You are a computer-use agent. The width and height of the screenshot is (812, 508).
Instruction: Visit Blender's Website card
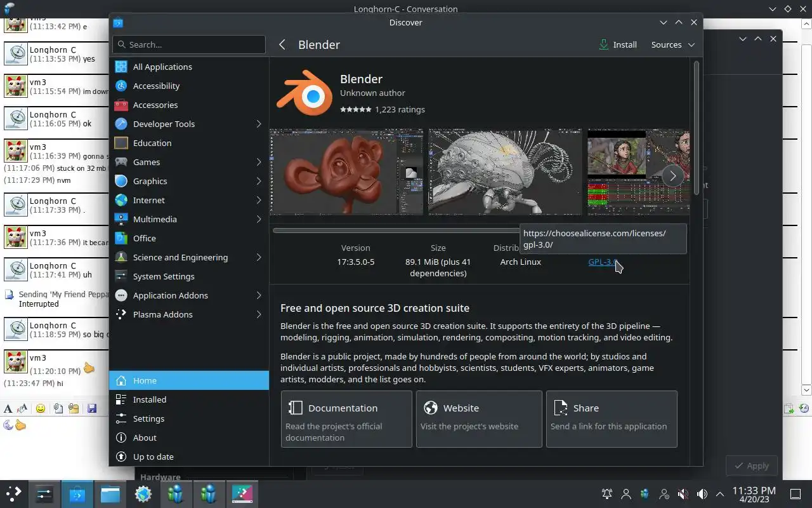pos(479,419)
